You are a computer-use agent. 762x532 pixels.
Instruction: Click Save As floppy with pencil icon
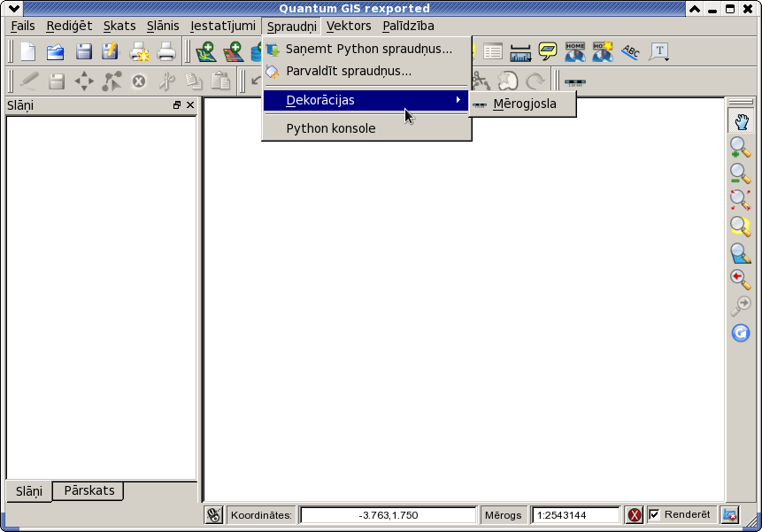[x=111, y=51]
